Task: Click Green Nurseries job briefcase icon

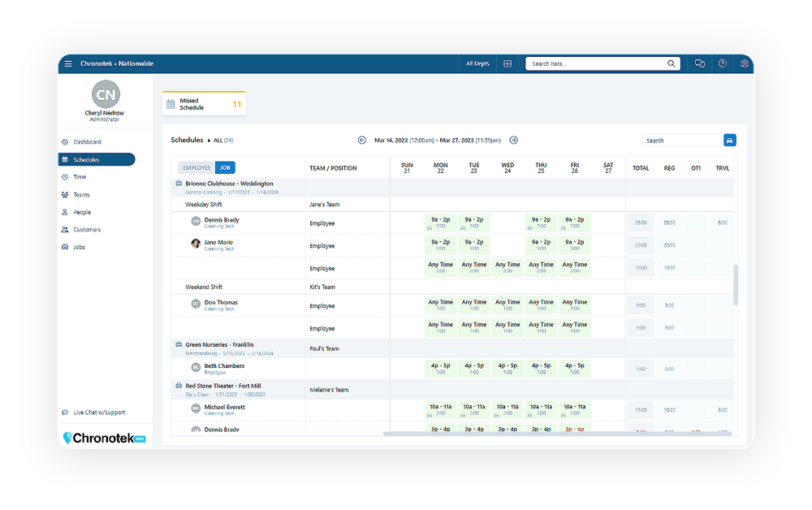Action: (179, 344)
